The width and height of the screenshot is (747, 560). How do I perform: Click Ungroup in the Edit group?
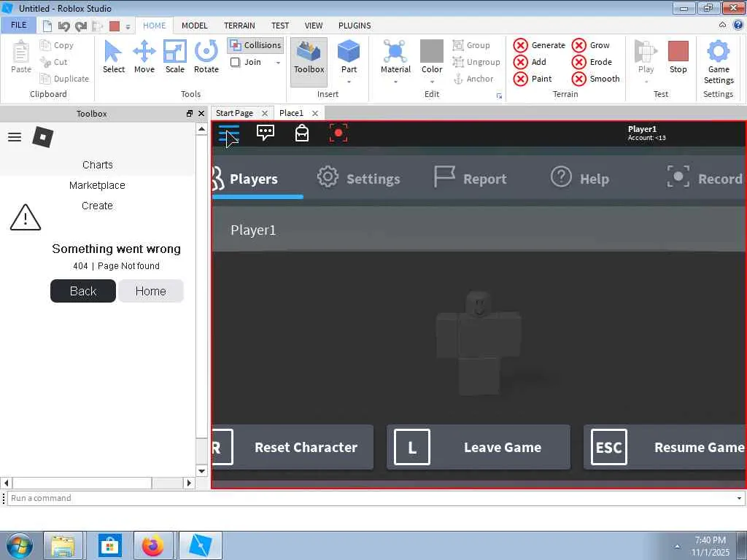(476, 62)
